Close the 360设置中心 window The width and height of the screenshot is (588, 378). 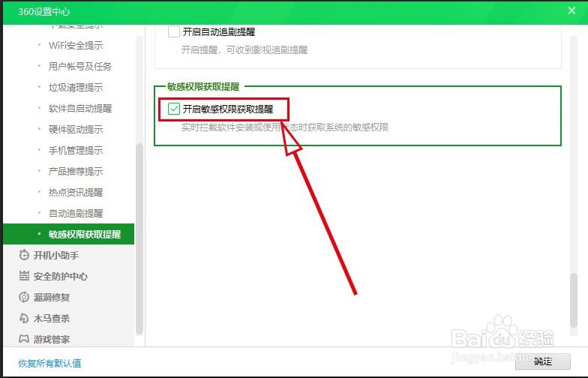(x=571, y=10)
